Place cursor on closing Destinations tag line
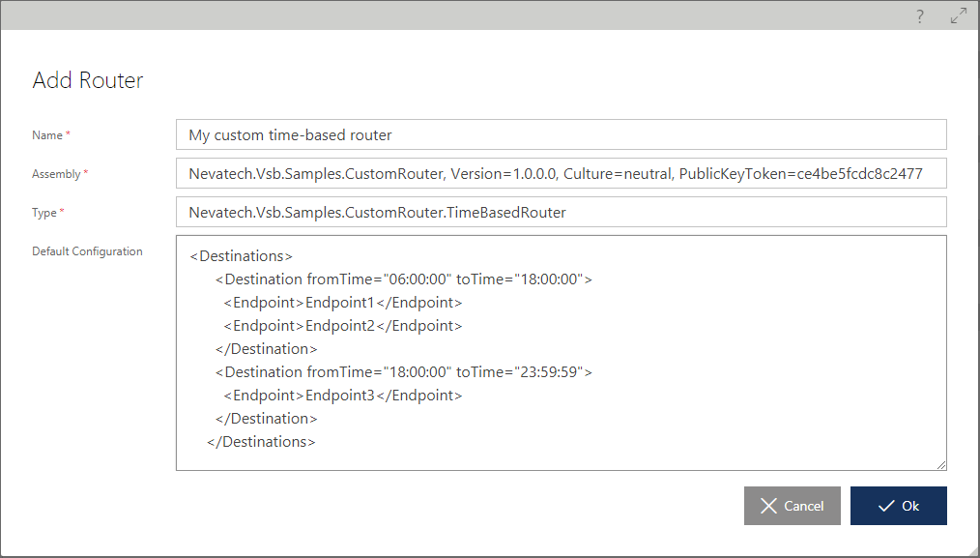 (261, 441)
